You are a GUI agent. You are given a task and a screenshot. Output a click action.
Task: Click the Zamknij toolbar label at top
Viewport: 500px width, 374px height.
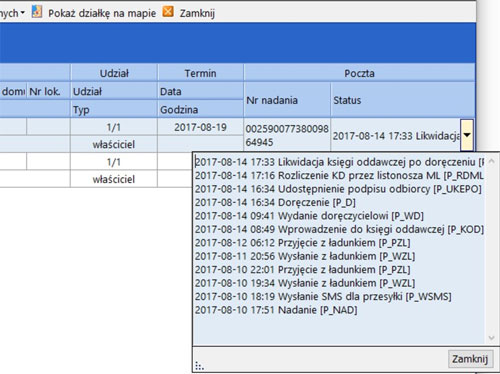click(x=197, y=13)
